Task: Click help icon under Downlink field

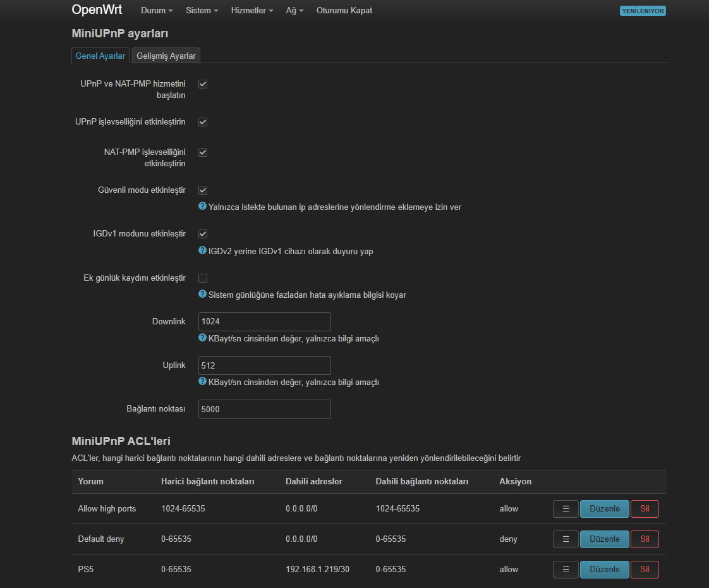Action: [x=203, y=338]
